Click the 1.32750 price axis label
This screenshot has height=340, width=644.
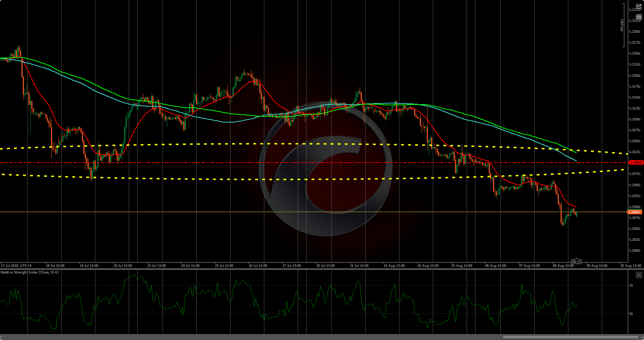pyautogui.click(x=635, y=43)
